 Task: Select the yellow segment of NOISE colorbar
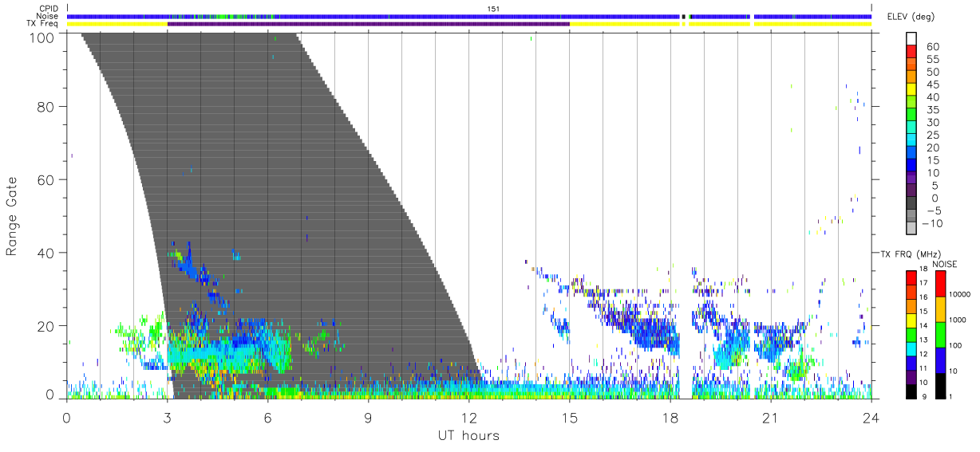click(x=940, y=309)
